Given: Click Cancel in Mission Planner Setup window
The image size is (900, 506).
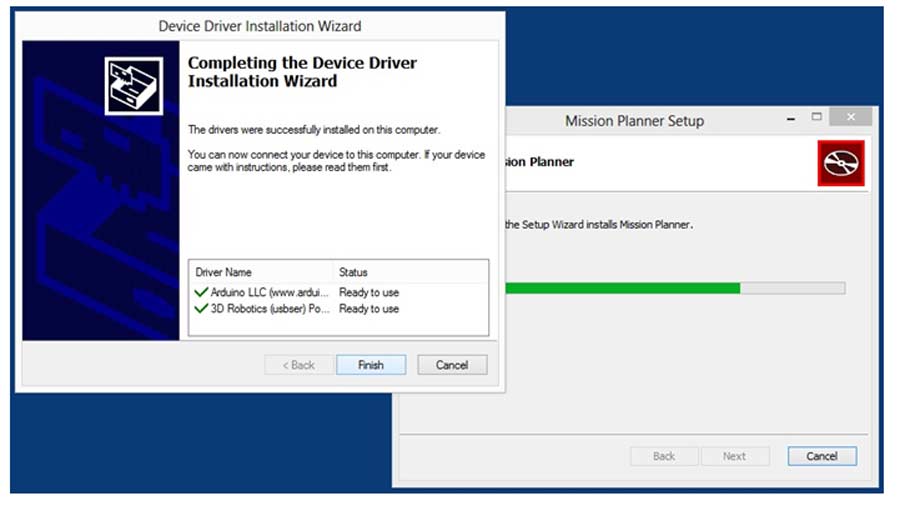Looking at the screenshot, I should [822, 456].
